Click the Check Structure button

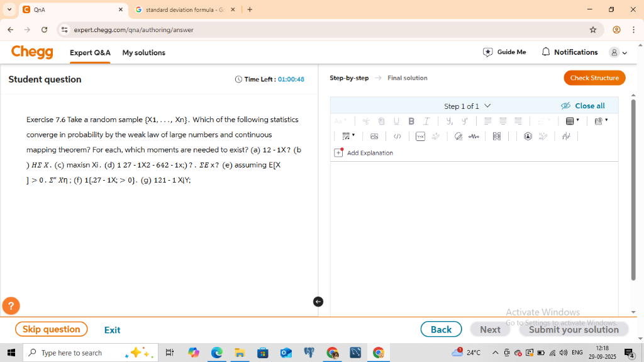click(x=594, y=77)
